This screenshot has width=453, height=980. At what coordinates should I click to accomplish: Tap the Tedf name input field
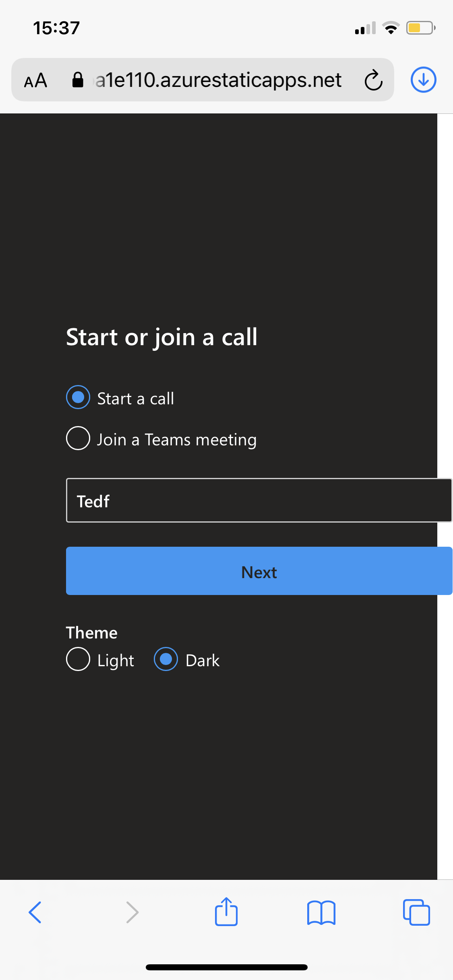[x=259, y=500]
